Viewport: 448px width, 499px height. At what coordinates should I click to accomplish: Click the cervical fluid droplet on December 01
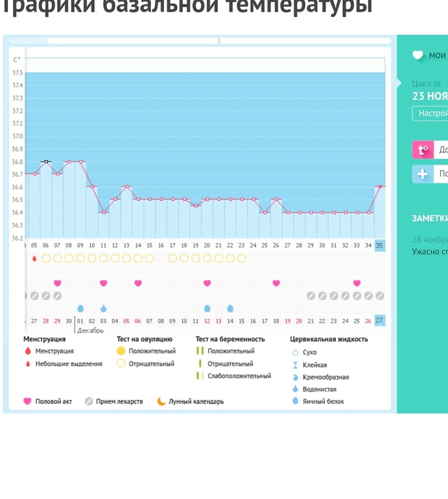coord(80,308)
